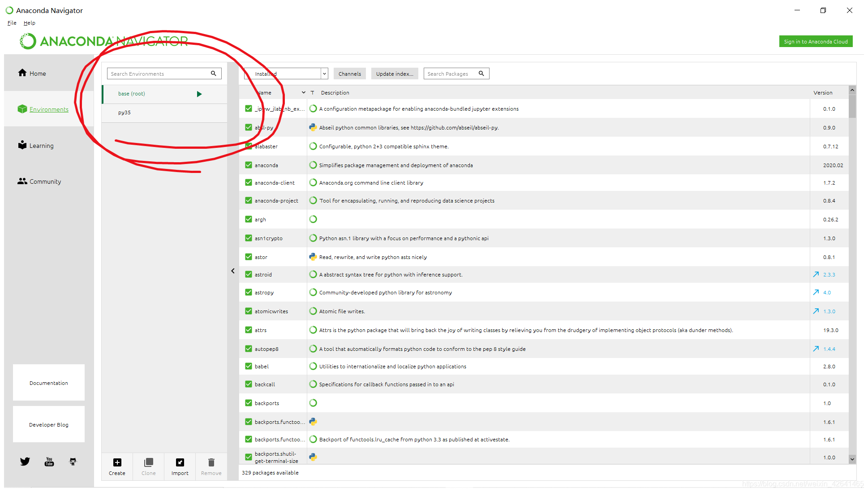Import an environment
Viewport: 868px width, 492px height.
click(180, 466)
